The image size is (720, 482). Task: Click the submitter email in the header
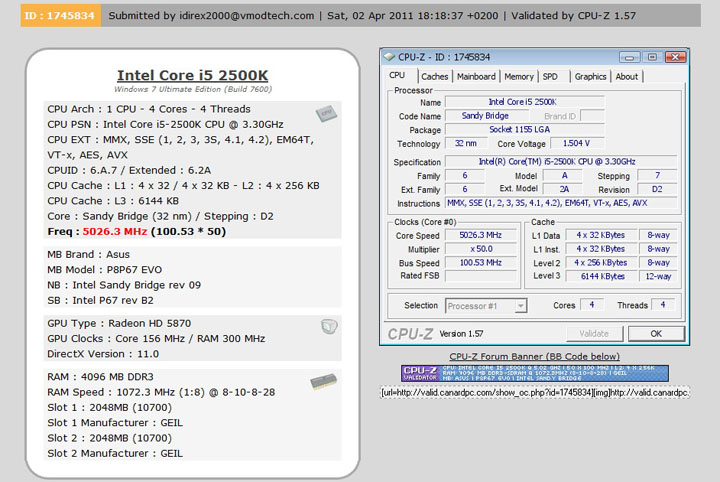[247, 16]
